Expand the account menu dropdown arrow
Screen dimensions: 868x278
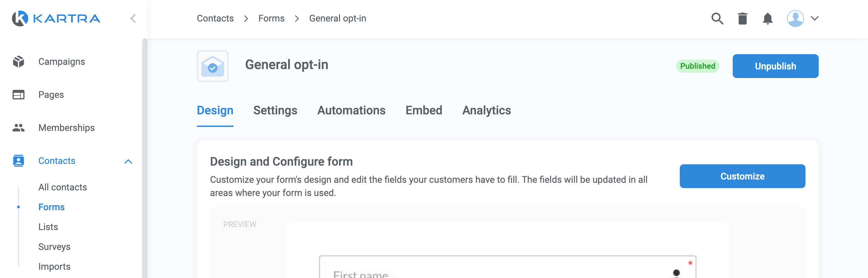pos(815,19)
